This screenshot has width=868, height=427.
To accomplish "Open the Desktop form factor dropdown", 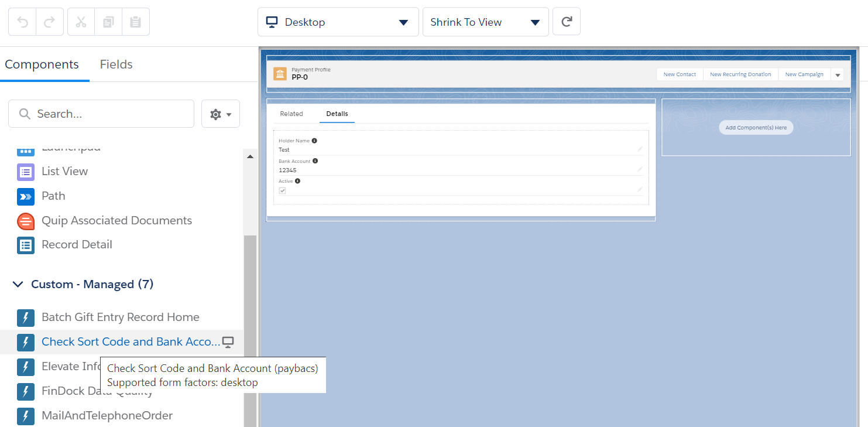I will coord(403,22).
